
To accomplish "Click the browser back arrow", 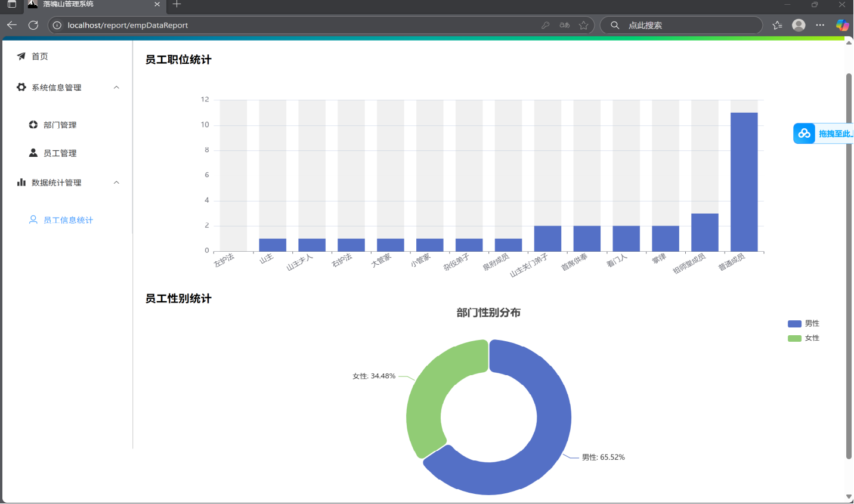I will (11, 25).
